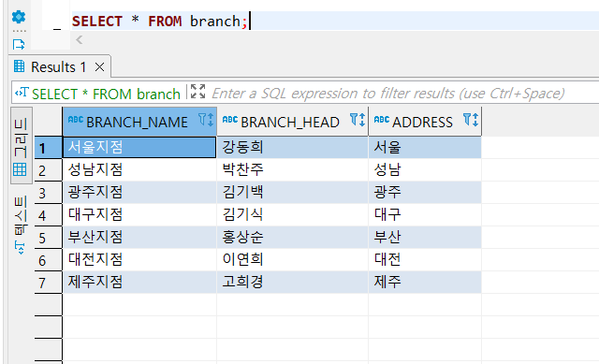Select the address cell 대구
The width and height of the screenshot is (599, 364).
[x=425, y=215]
